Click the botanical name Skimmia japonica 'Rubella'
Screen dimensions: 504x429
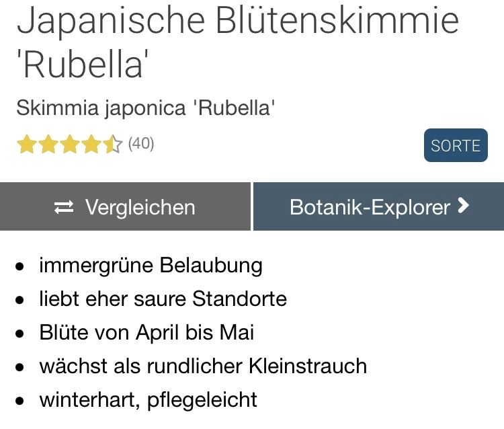click(146, 108)
